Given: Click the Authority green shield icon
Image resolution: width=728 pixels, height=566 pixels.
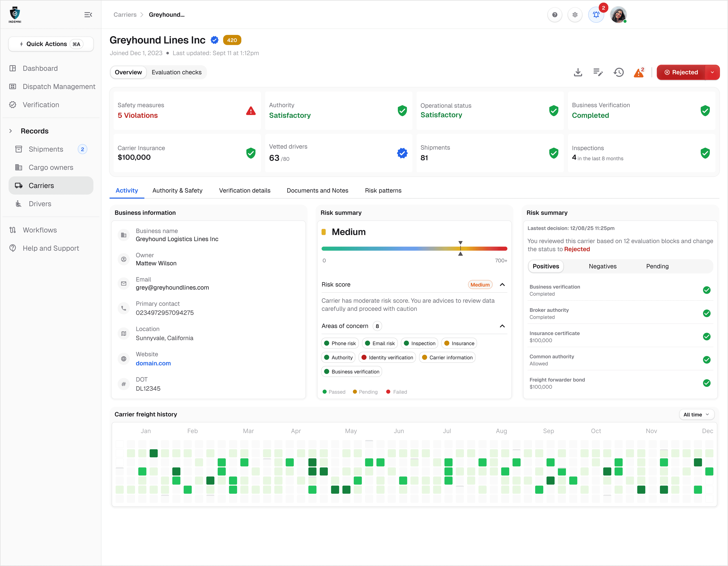Looking at the screenshot, I should (x=402, y=111).
